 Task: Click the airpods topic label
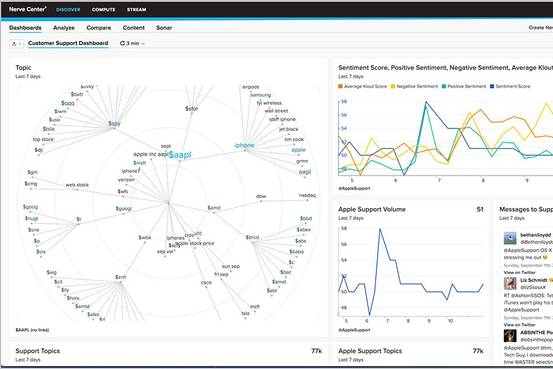251,87
